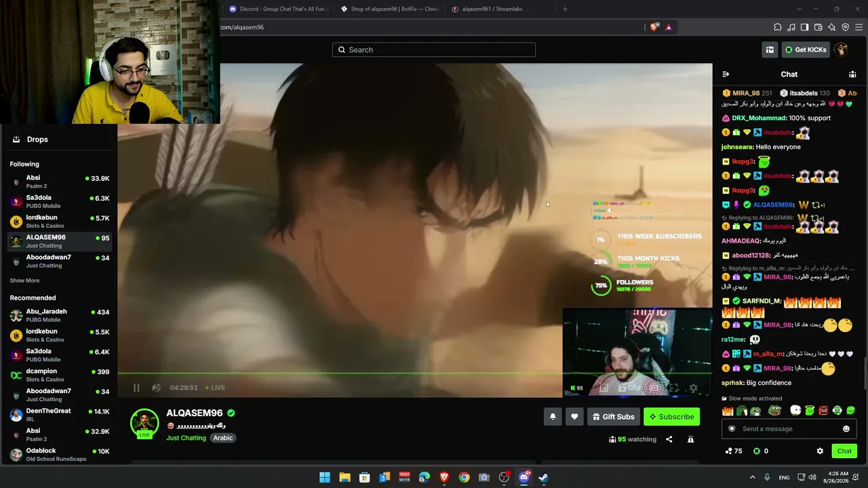Screen dimensions: 868x488
Task: Open Steam from the taskbar
Action: [544, 477]
